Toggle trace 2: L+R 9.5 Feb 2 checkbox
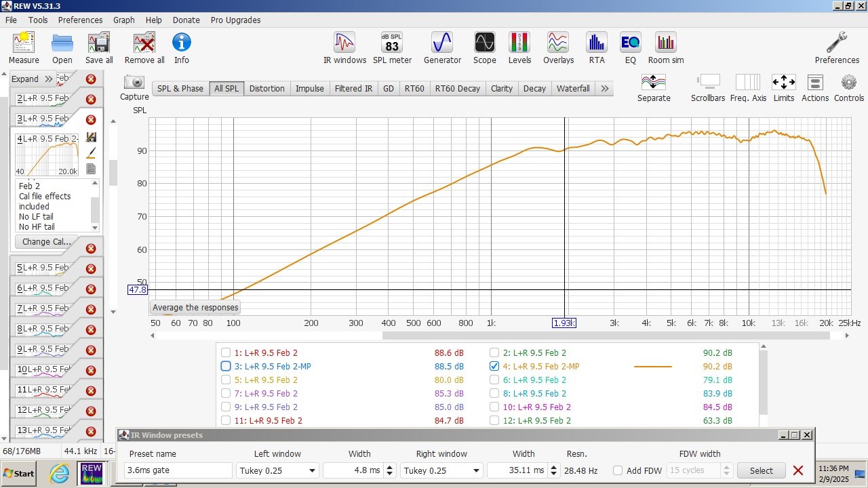The image size is (868, 488). pyautogui.click(x=494, y=352)
